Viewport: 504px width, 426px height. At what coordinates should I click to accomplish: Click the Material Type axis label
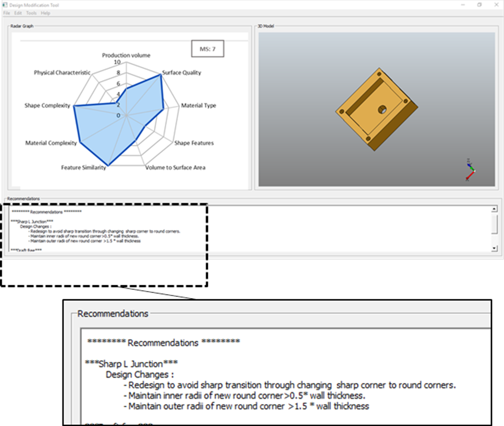pyautogui.click(x=199, y=106)
